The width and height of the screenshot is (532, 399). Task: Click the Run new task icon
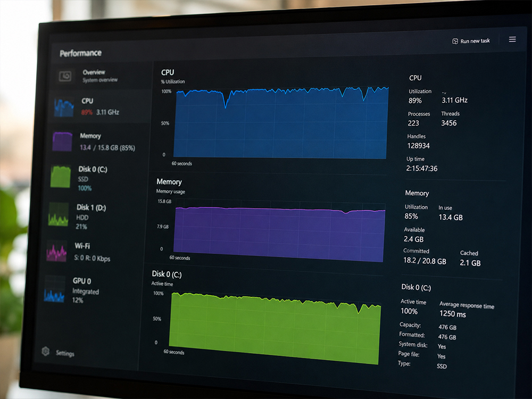pyautogui.click(x=455, y=41)
